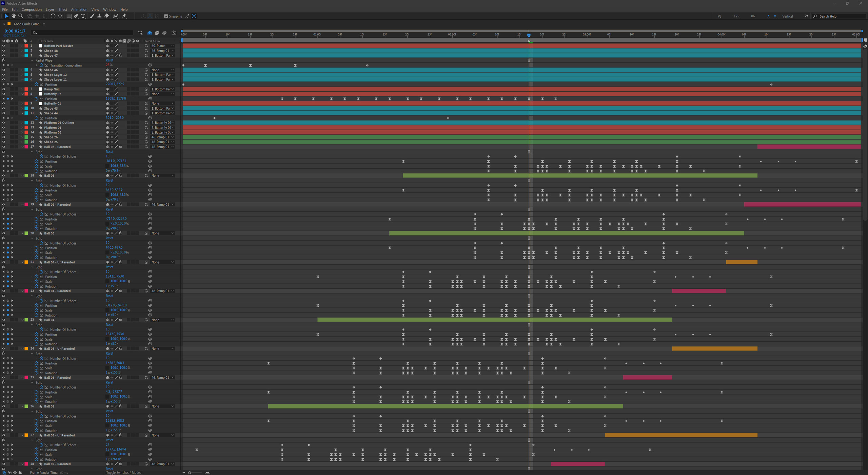Click the Ball 04 - Parented label color swatch

tap(26, 291)
